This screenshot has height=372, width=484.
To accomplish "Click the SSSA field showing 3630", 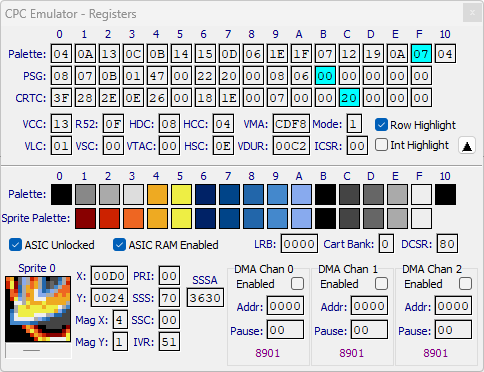I will 205,297.
